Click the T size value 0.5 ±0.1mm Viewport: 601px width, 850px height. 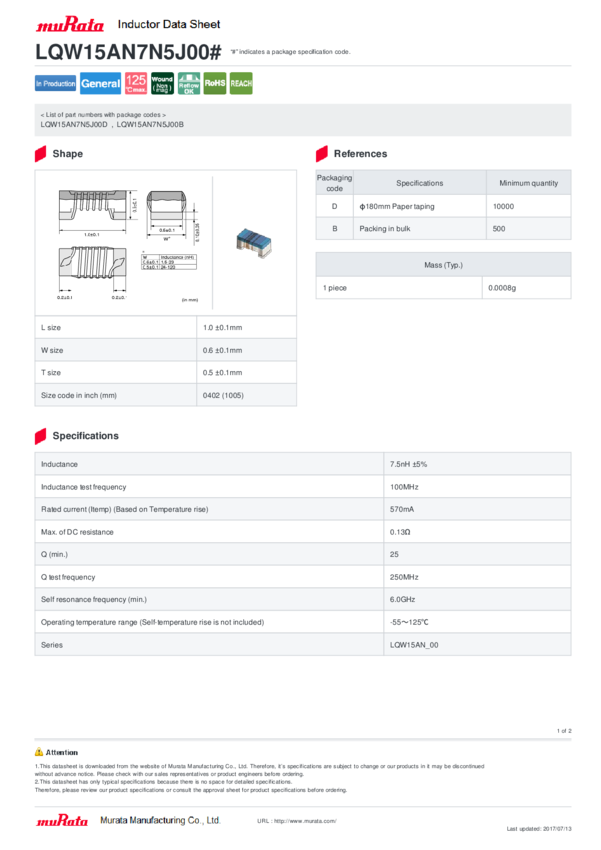(223, 373)
